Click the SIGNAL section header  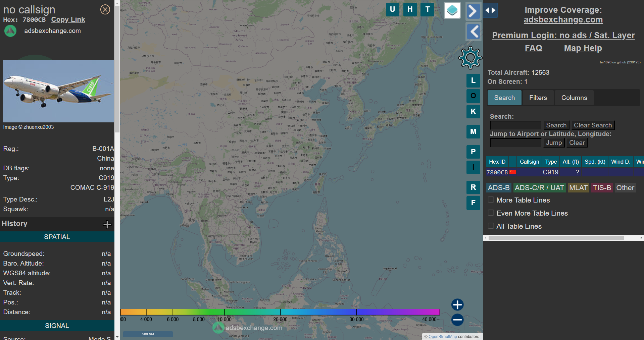57,326
